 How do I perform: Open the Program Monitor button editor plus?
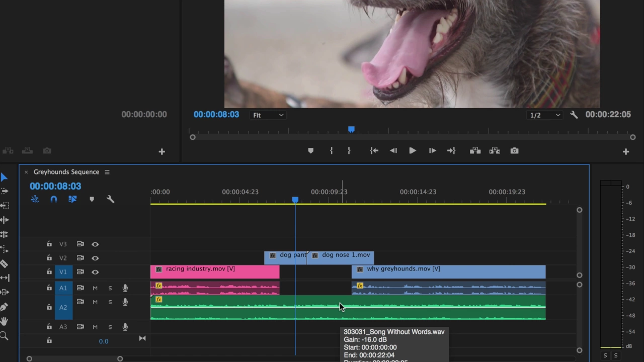[x=626, y=151]
